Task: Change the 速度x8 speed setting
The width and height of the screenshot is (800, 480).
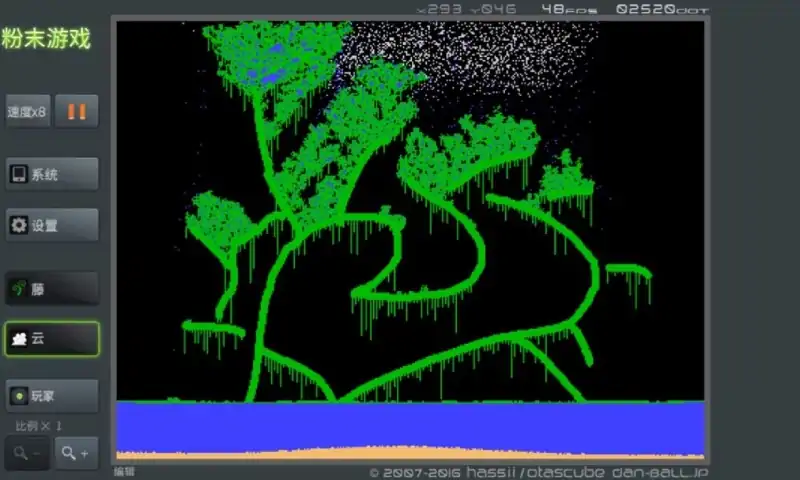Action: click(27, 111)
